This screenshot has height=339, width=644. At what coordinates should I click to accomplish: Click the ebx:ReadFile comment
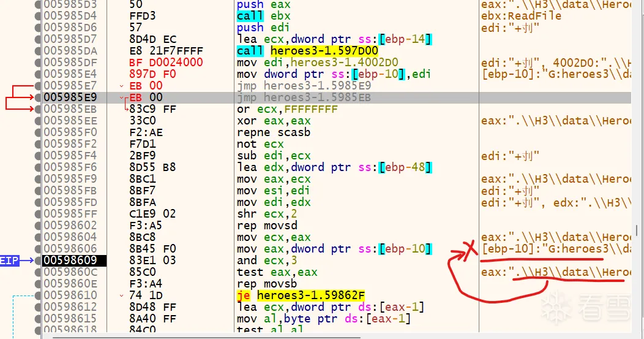pyautogui.click(x=522, y=16)
